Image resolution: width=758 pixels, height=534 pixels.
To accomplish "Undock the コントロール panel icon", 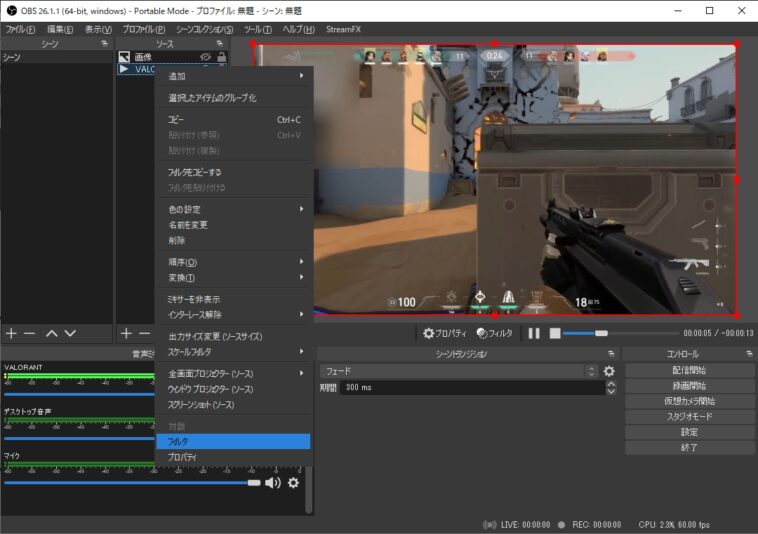I will (749, 354).
